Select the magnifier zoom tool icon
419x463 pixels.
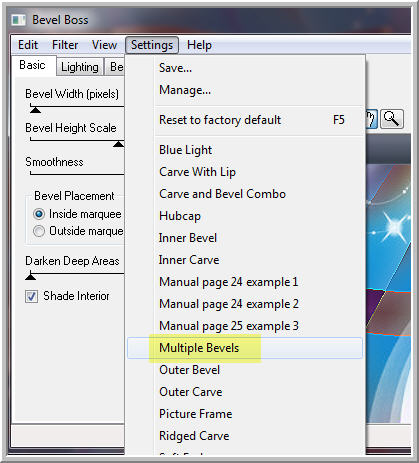click(392, 119)
